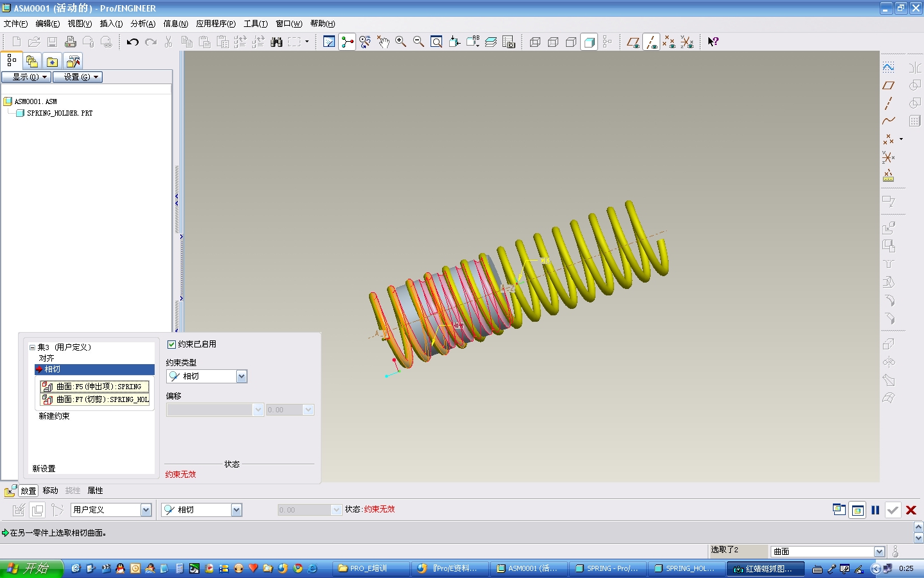Open the 插入 menu

coord(111,24)
